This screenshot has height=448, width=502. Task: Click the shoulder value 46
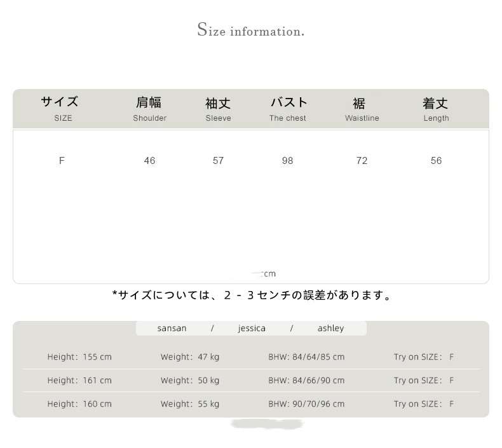(149, 161)
